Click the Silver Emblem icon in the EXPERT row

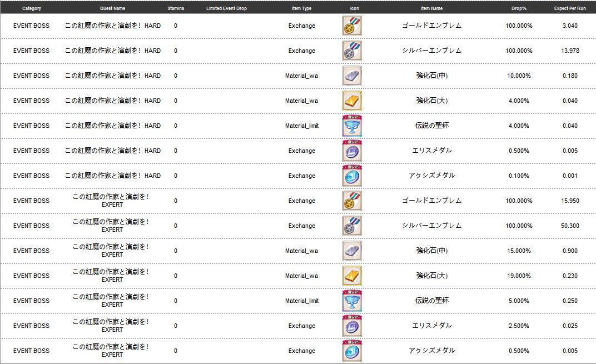tap(351, 226)
